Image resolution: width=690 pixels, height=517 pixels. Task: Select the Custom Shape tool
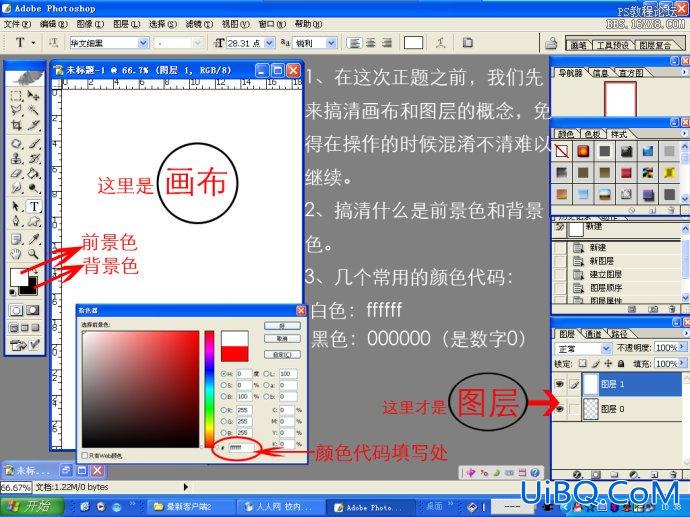[x=33, y=221]
